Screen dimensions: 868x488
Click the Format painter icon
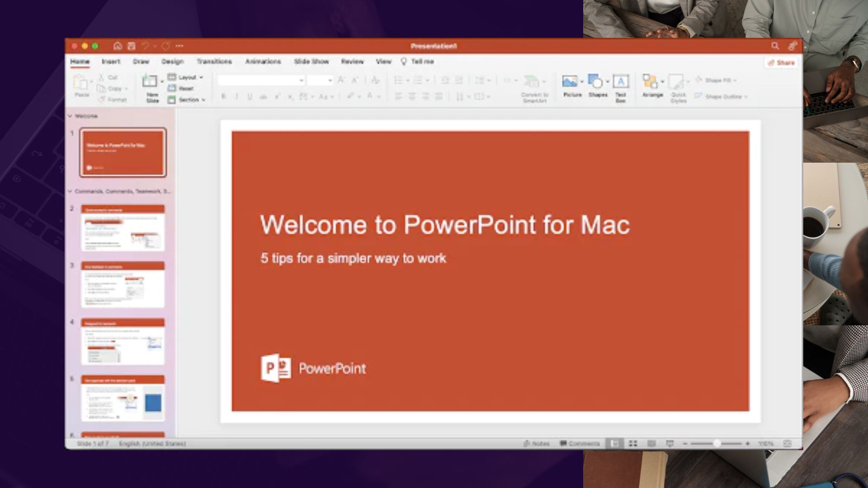pos(101,99)
